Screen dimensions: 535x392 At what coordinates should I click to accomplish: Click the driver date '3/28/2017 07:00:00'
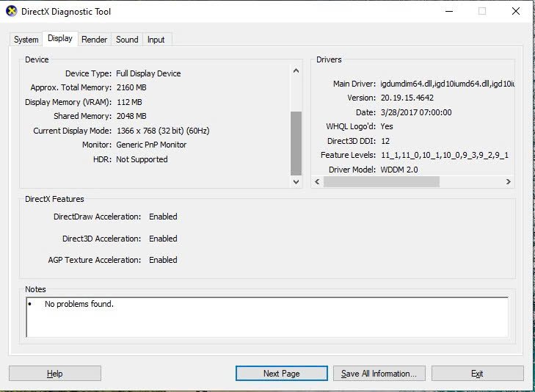[416, 112]
